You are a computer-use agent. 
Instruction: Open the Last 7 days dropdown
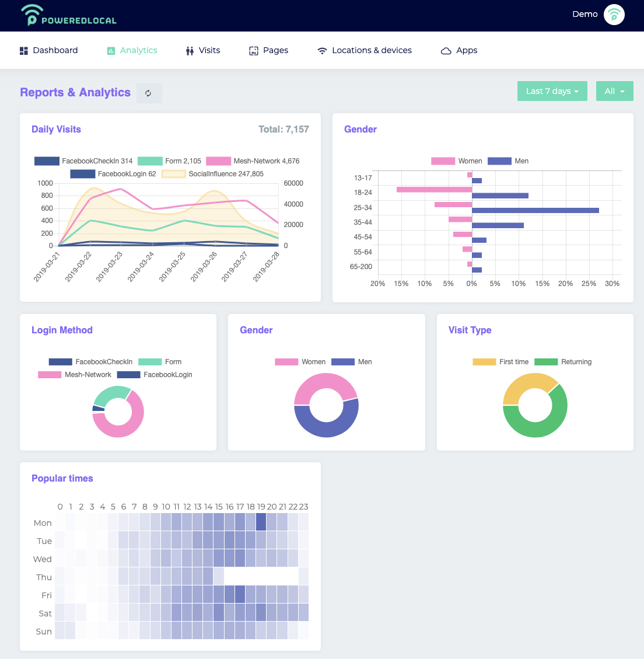click(x=552, y=91)
